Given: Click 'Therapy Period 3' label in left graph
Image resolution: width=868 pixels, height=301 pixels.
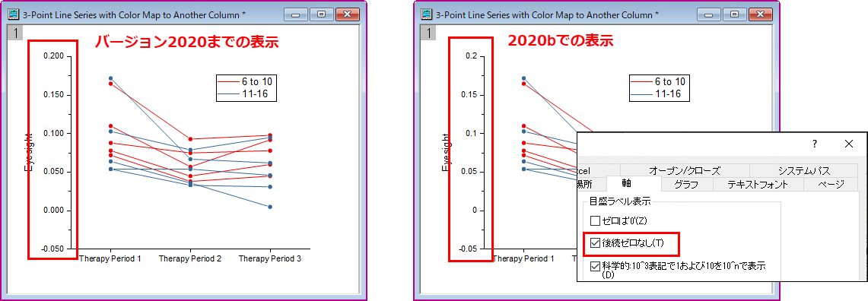Looking at the screenshot, I should (x=270, y=258).
